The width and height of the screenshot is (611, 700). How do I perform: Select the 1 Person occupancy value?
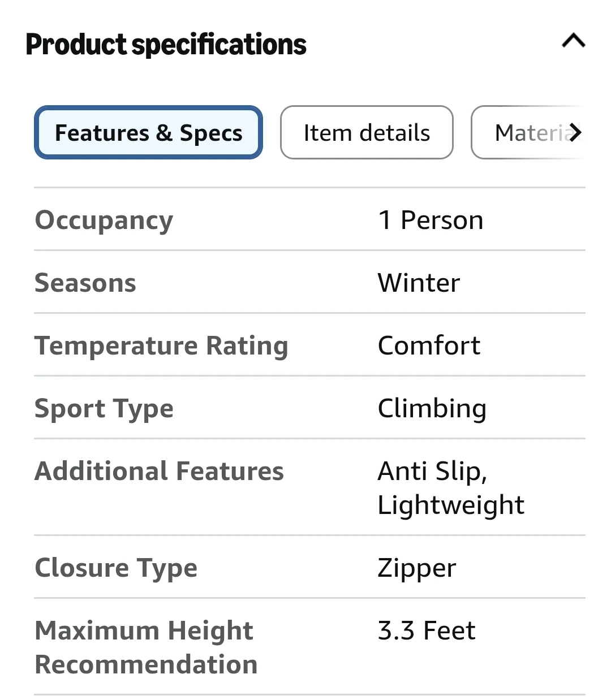pyautogui.click(x=431, y=220)
